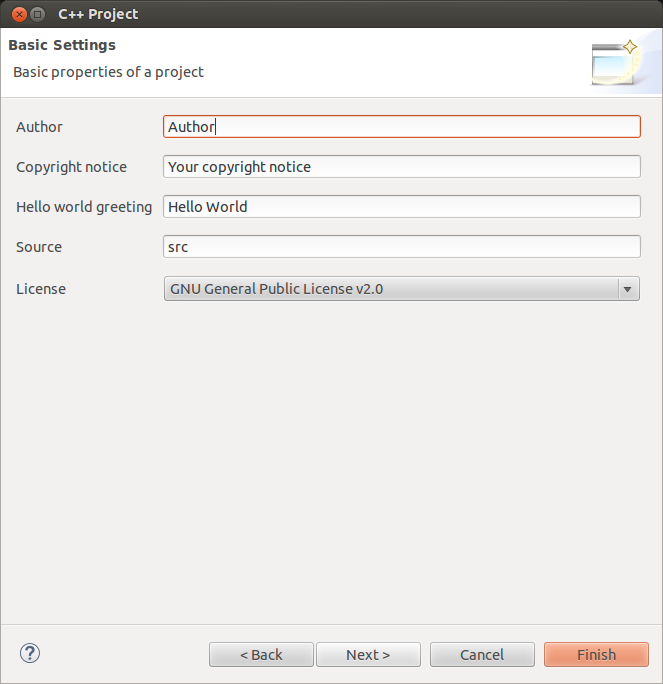Screen dimensions: 663x684
Task: Focus the Copyright notice input field
Action: tap(402, 167)
